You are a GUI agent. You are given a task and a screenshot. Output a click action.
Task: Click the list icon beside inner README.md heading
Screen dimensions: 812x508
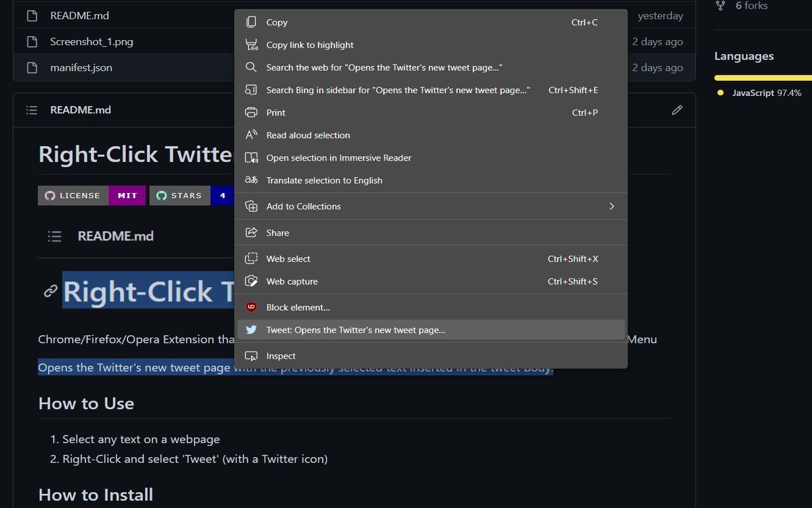point(55,236)
